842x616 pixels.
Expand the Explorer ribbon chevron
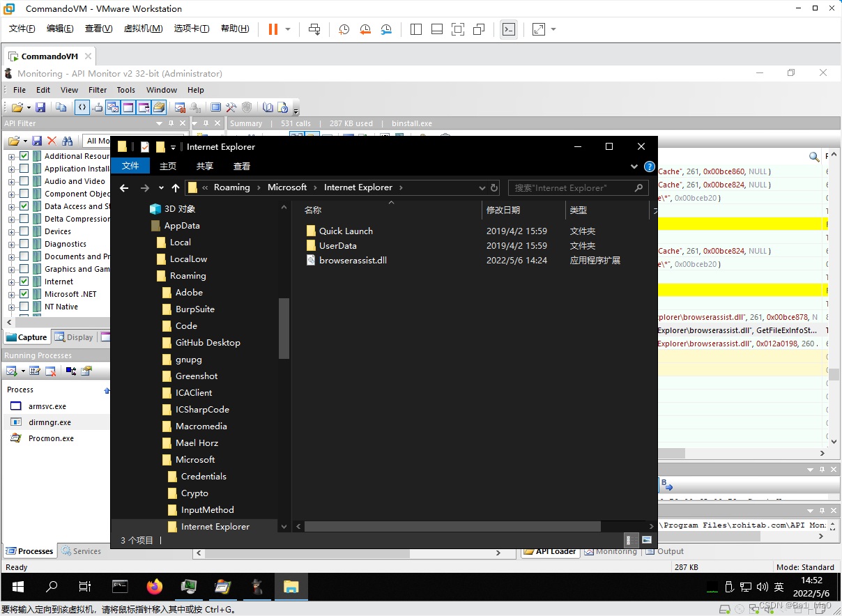[634, 167]
